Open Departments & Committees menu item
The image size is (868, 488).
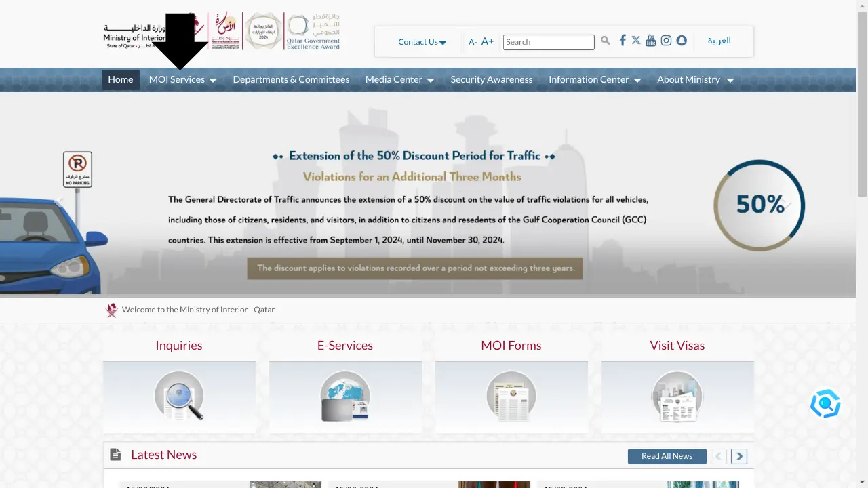pyautogui.click(x=291, y=80)
